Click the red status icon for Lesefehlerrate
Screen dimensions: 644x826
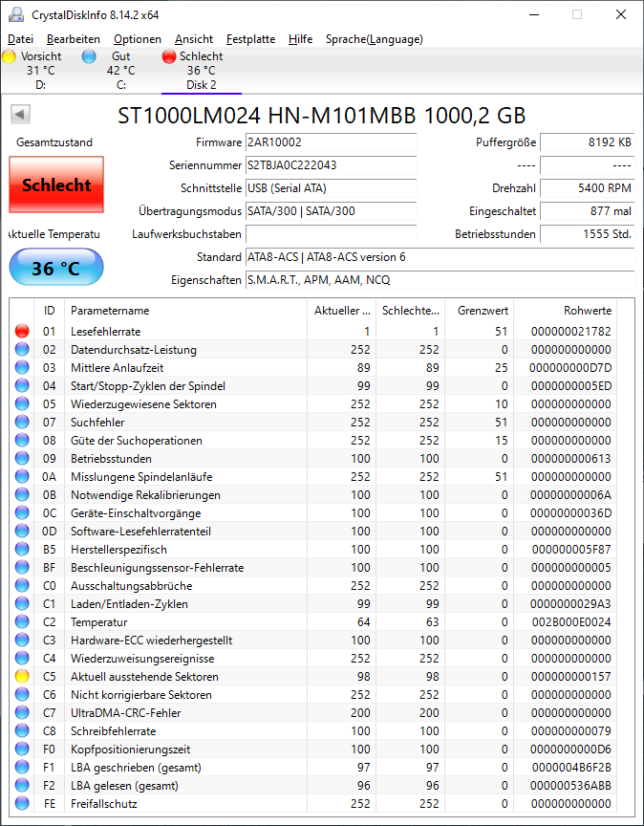(x=22, y=331)
